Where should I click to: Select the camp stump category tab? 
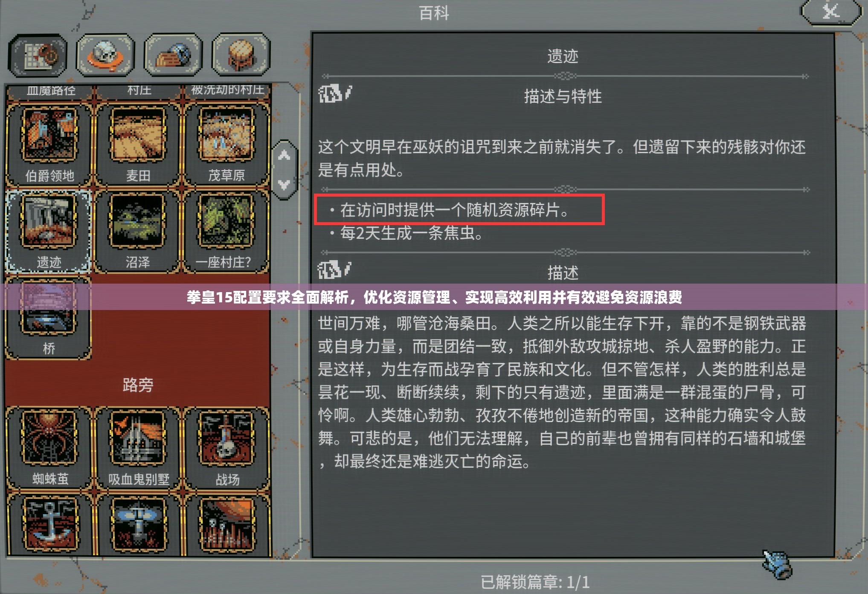(x=241, y=55)
